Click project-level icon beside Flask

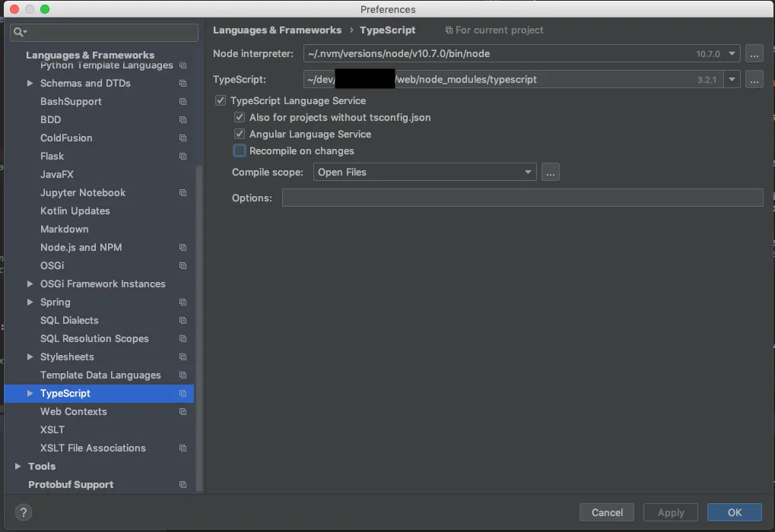183,157
